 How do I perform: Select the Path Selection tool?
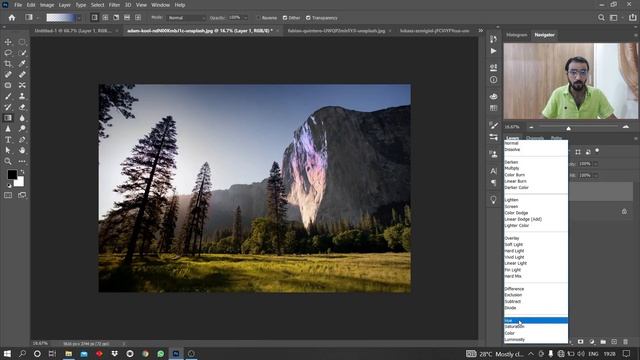(8, 150)
